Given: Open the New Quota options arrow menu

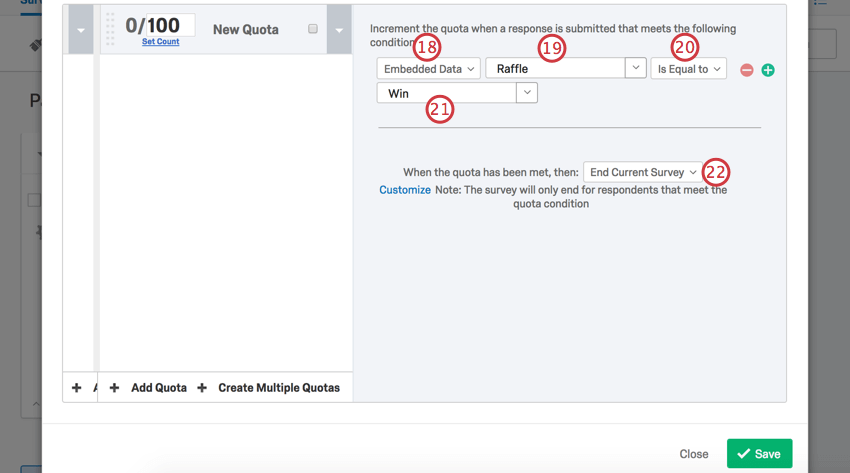Looking at the screenshot, I should click(x=339, y=30).
